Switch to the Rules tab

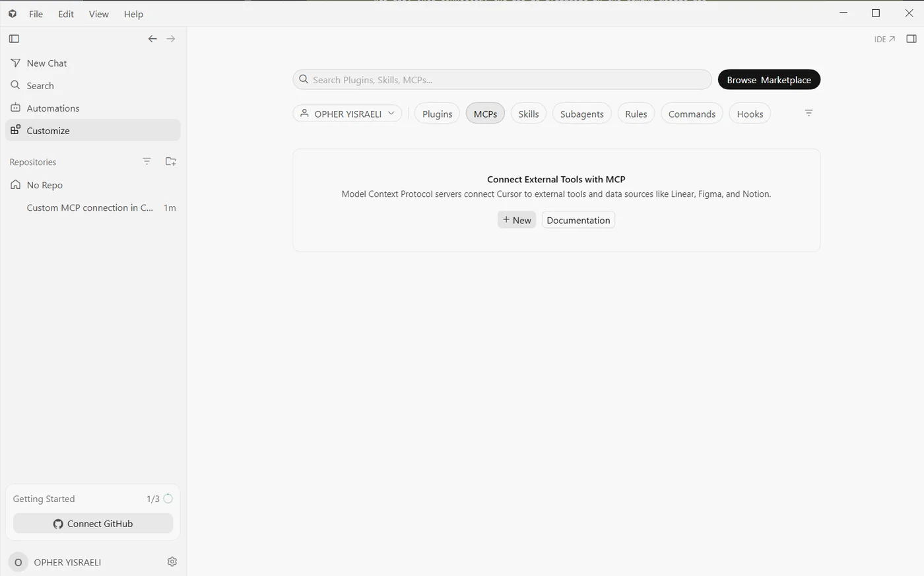636,114
